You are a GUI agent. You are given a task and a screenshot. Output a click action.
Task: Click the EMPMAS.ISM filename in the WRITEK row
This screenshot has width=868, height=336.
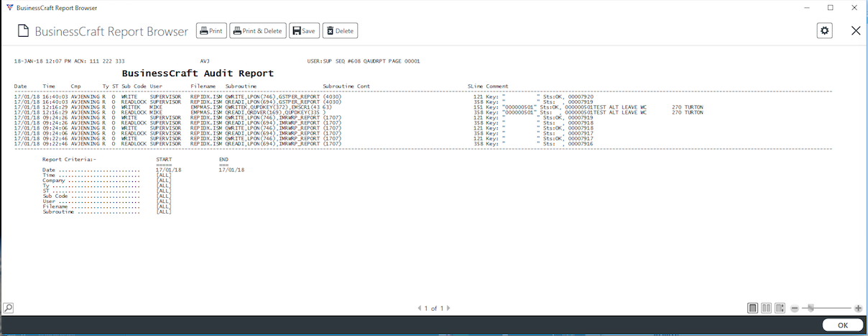[206, 107]
